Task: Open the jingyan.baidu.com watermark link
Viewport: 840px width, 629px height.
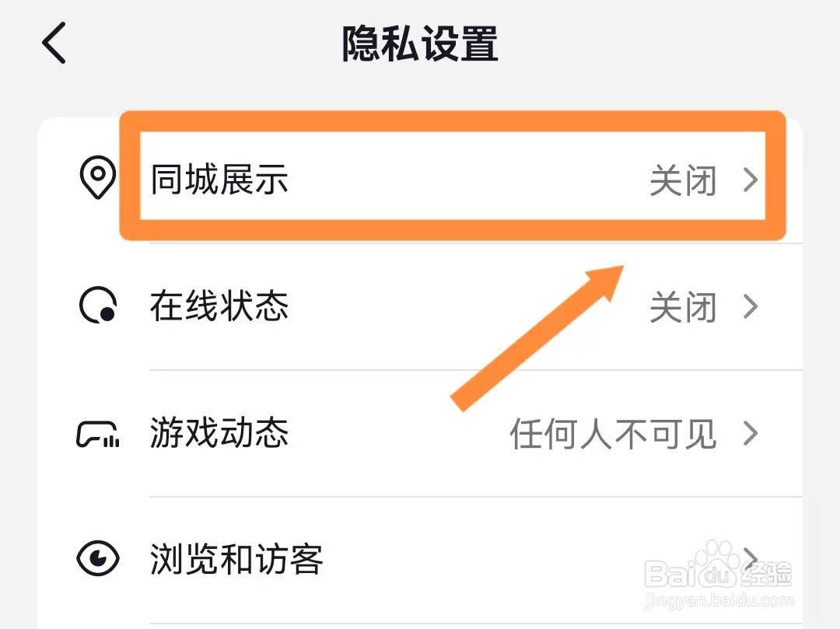Action: (x=719, y=601)
